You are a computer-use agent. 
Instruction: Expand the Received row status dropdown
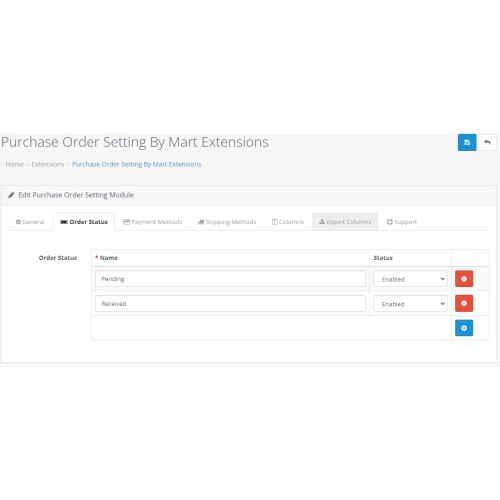point(410,304)
